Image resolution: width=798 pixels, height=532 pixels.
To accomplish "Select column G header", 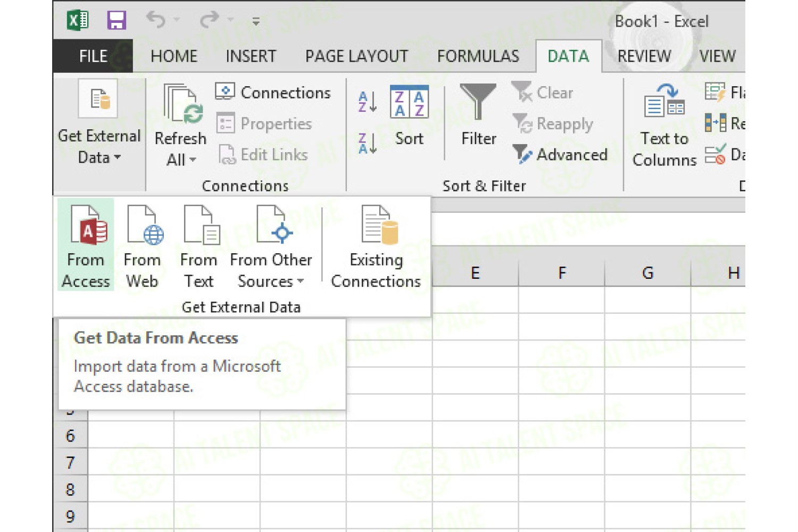I will click(647, 273).
